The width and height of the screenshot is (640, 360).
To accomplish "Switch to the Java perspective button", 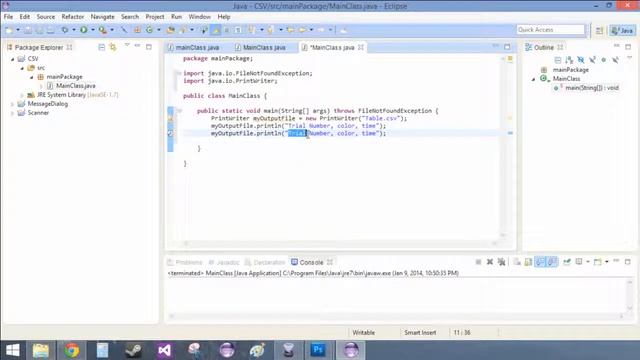I will click(622, 30).
